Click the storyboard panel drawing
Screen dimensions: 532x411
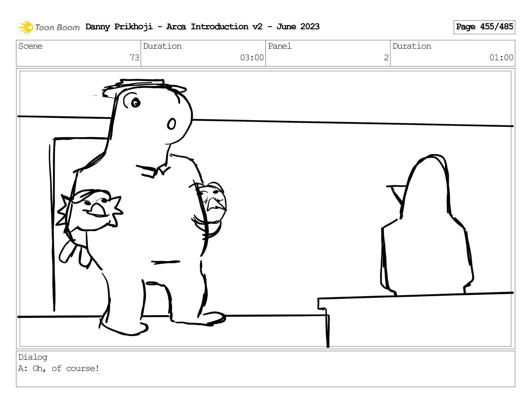[266, 209]
